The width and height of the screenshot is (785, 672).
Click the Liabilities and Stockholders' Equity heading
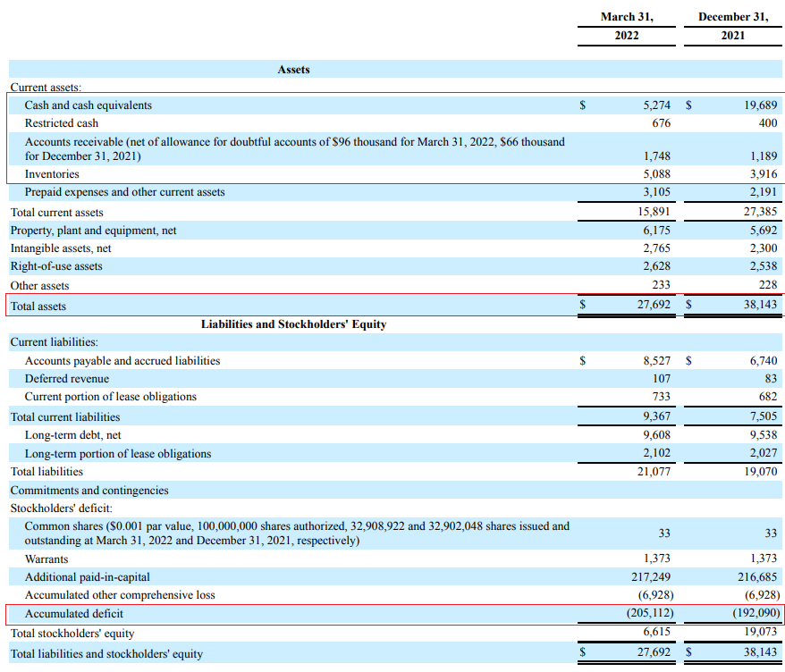[294, 324]
